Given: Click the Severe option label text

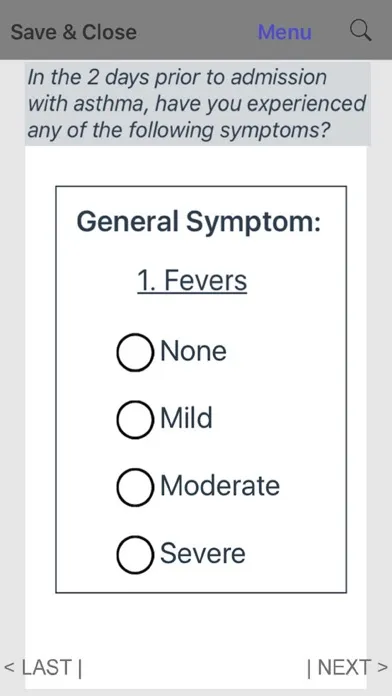Looking at the screenshot, I should click(x=202, y=553).
